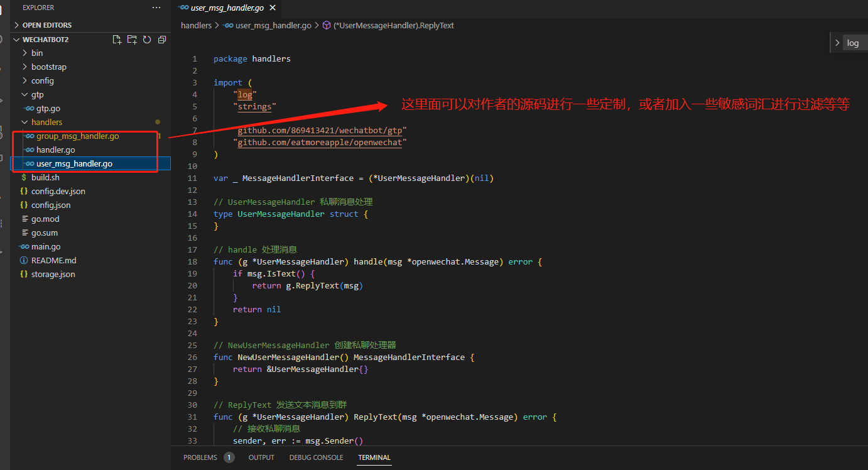This screenshot has width=868, height=470.
Task: Open group_msg_handler.go from the file tree
Action: 77,136
